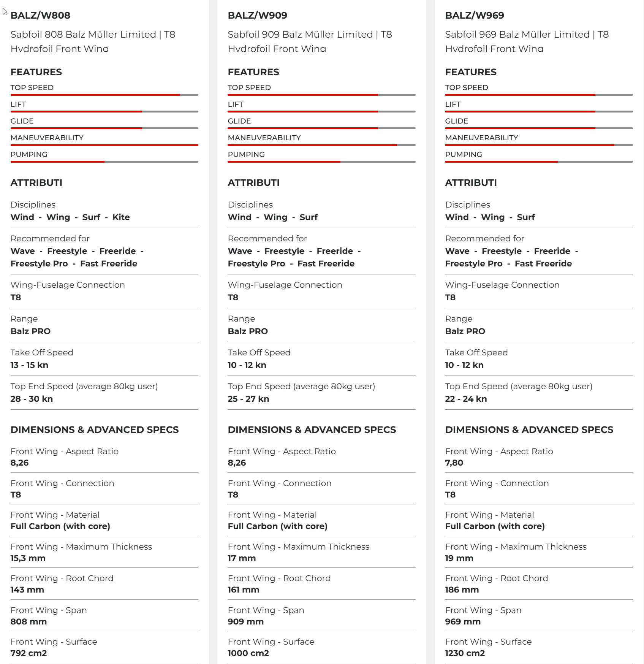Open the Sabfoil 808 Balz Müller product link
644x664 pixels.
tap(93, 41)
